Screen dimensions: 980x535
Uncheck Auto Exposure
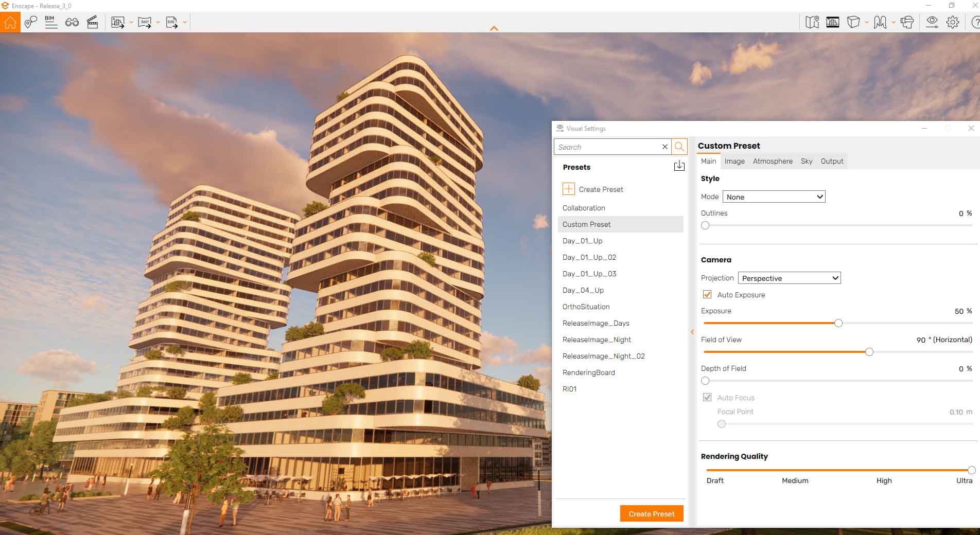pos(707,294)
